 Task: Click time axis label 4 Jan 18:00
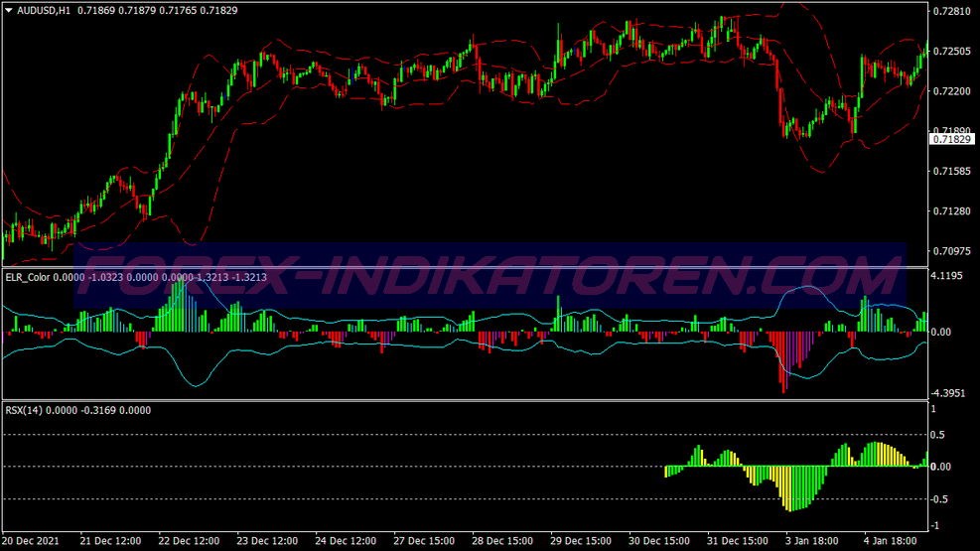(x=890, y=541)
